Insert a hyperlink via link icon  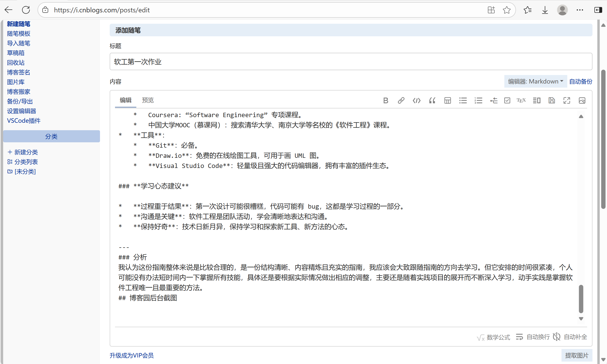coord(401,100)
